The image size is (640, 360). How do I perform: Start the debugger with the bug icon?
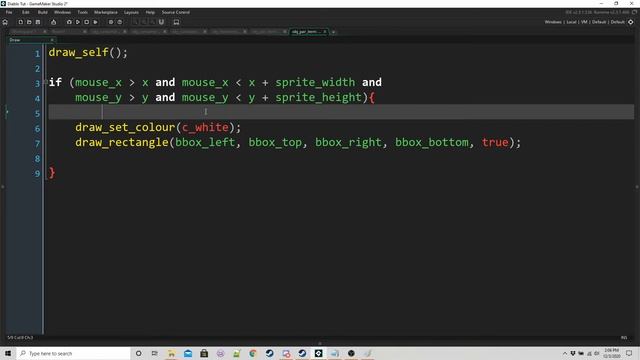(69, 22)
